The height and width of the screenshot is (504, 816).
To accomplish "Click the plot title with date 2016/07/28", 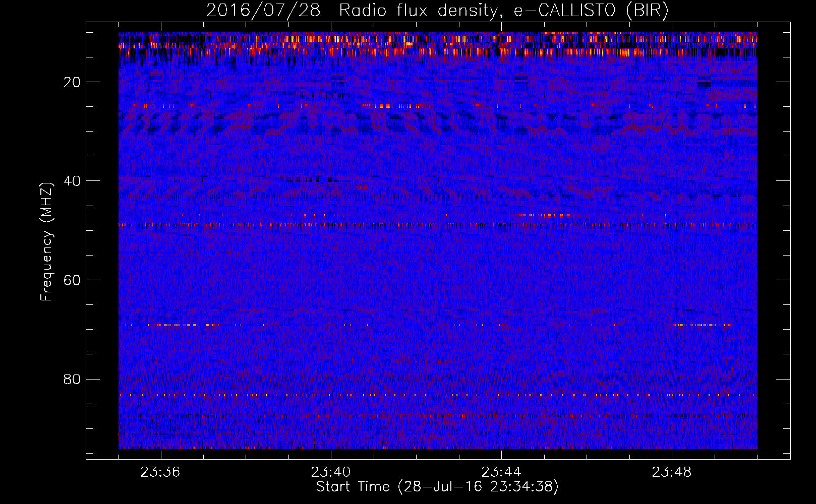I will [x=437, y=11].
